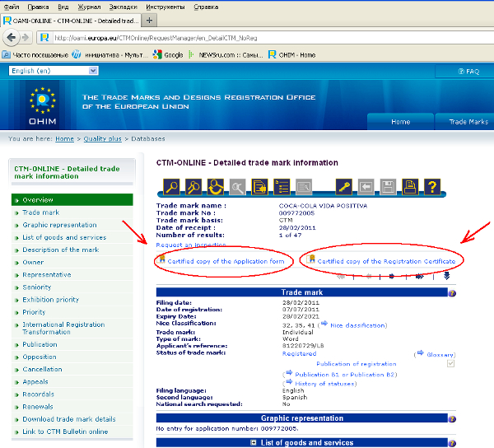The width and height of the screenshot is (494, 448).
Task: Toggle the Publication of registration checkbox
Action: click(450, 364)
